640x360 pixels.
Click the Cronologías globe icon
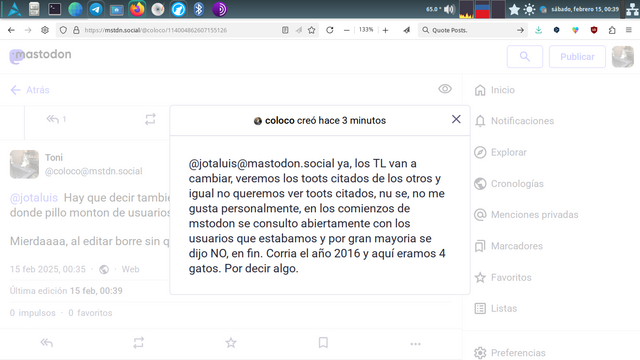point(480,184)
